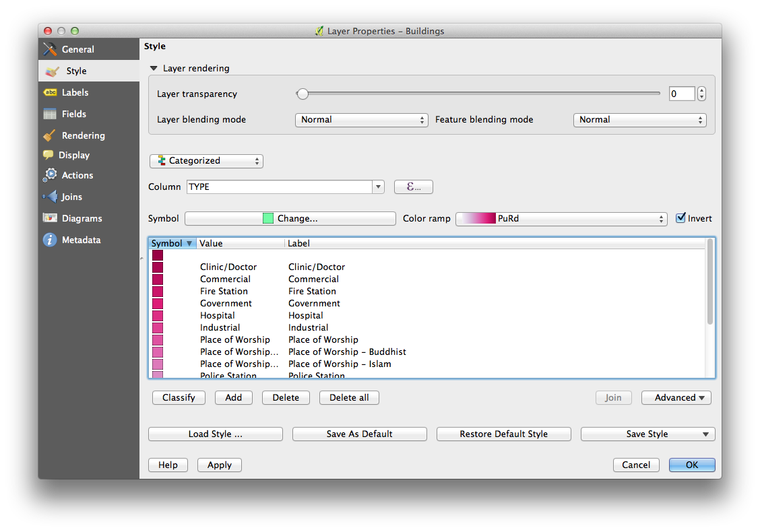
Task: Click the Layer transparency slider handle
Action: (x=303, y=94)
